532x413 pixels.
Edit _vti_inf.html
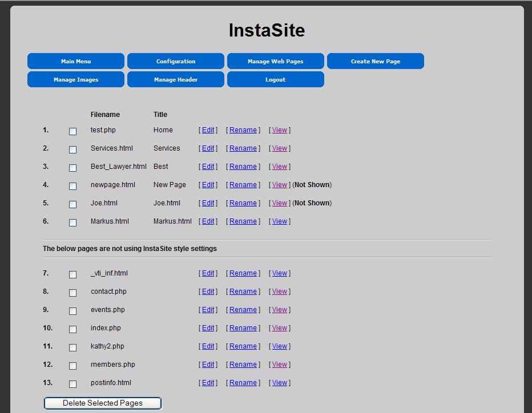tap(208, 273)
